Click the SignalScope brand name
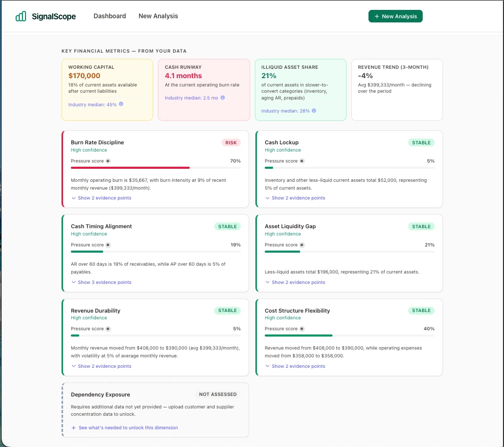Viewport: 504px width, 447px height. 54,16
